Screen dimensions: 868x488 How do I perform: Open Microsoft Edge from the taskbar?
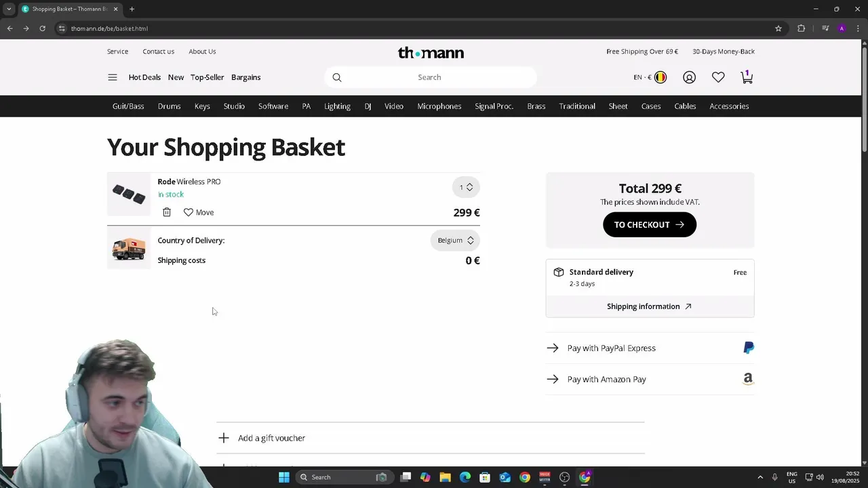tap(465, 477)
